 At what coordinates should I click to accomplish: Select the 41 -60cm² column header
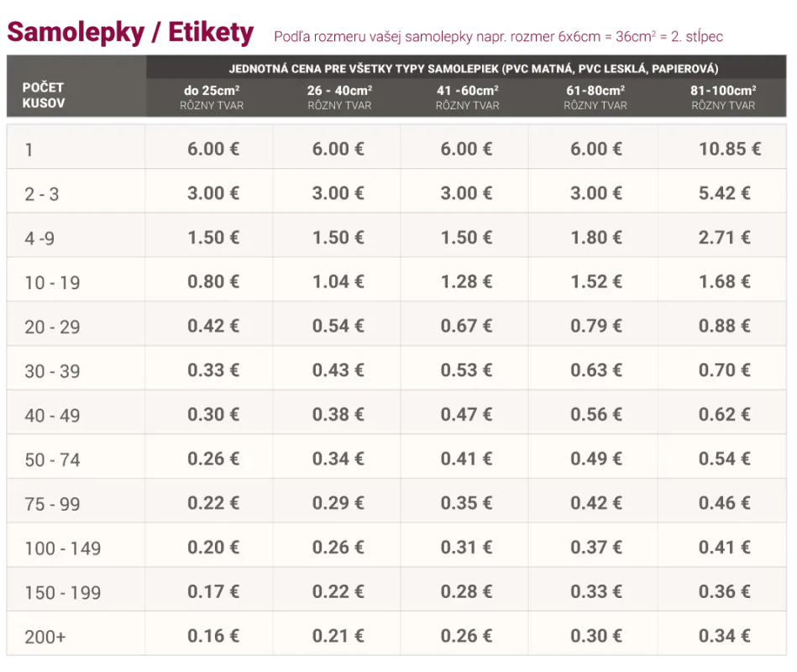(x=467, y=97)
